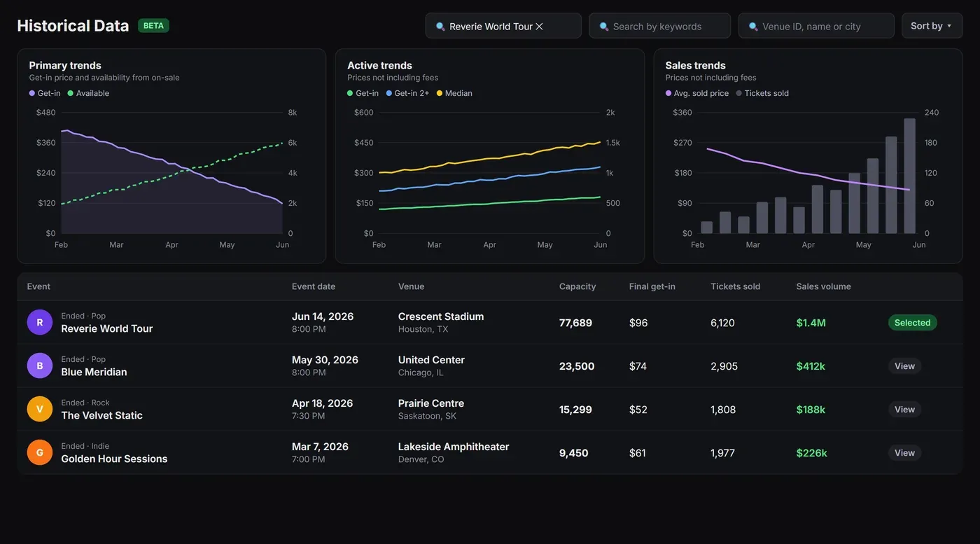Open the Sort by dropdown
The image size is (980, 544).
pos(932,26)
